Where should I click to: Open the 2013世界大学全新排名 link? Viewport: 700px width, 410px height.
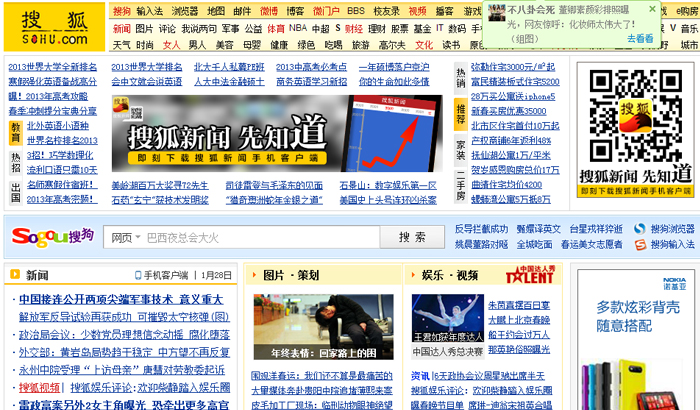point(53,67)
